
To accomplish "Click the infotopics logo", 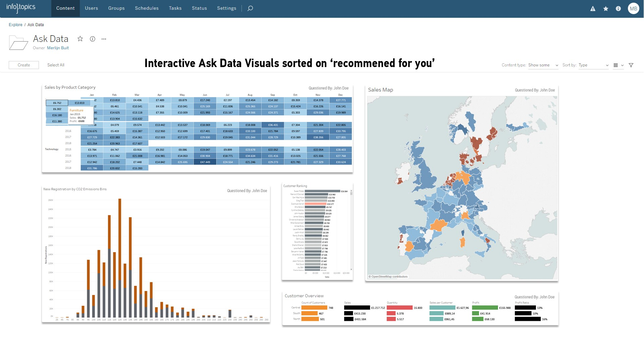I will (21, 8).
